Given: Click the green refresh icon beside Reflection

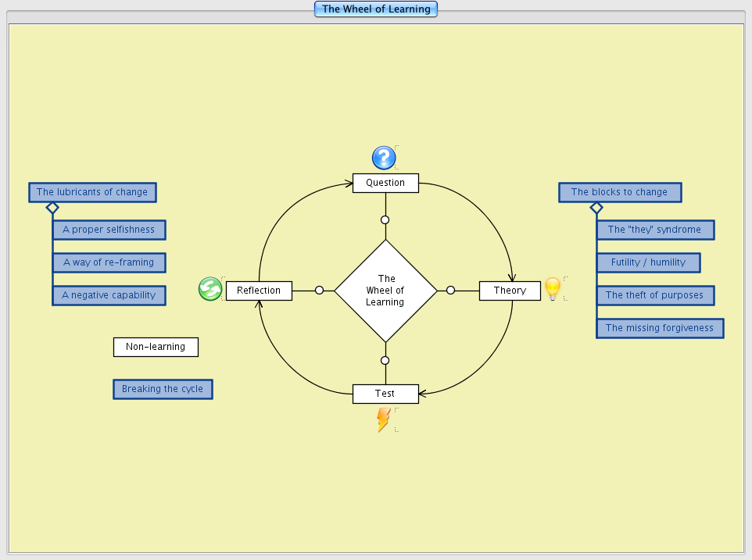Looking at the screenshot, I should [210, 289].
